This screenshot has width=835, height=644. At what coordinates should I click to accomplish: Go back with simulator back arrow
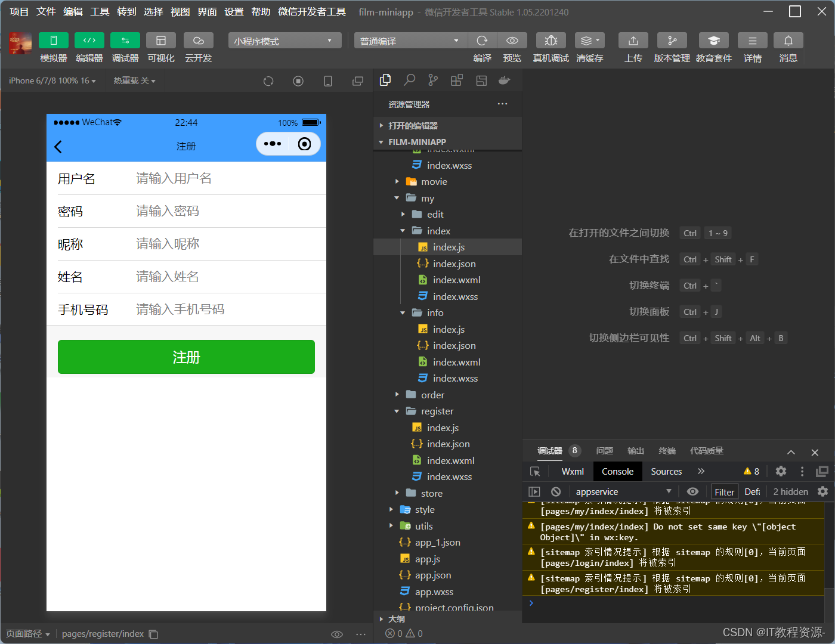pyautogui.click(x=58, y=147)
